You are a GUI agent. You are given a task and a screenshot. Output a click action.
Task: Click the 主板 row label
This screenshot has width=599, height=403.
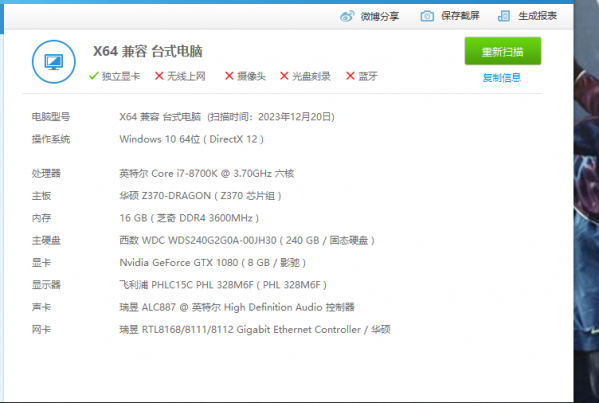point(41,196)
